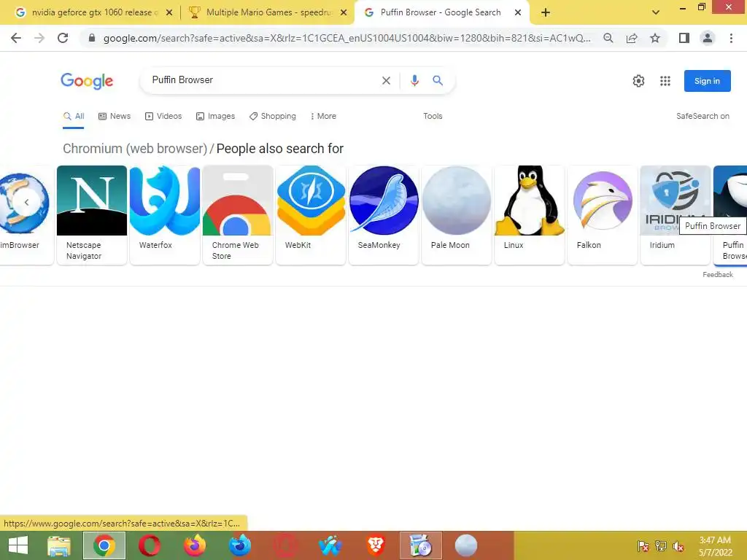747x560 pixels.
Task: Select Linux penguin card
Action: click(x=530, y=215)
